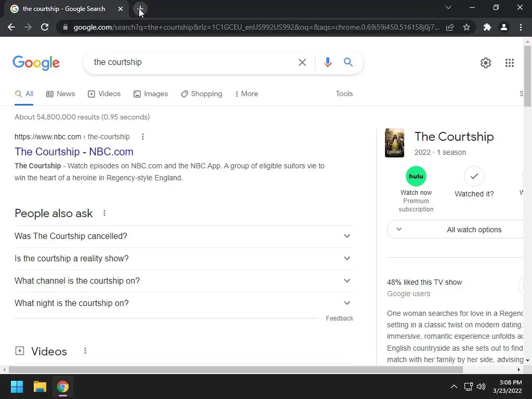
Task: Switch to Shopping results tab
Action: point(202,94)
